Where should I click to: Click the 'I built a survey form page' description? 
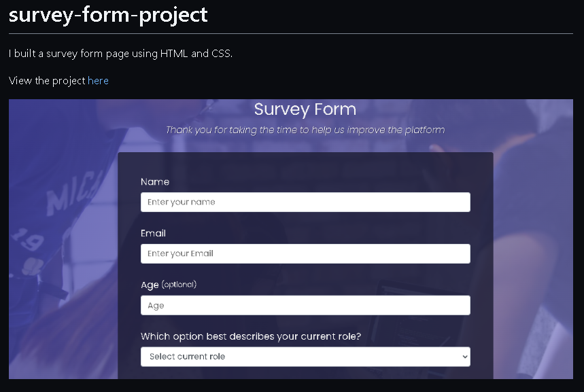(x=120, y=54)
